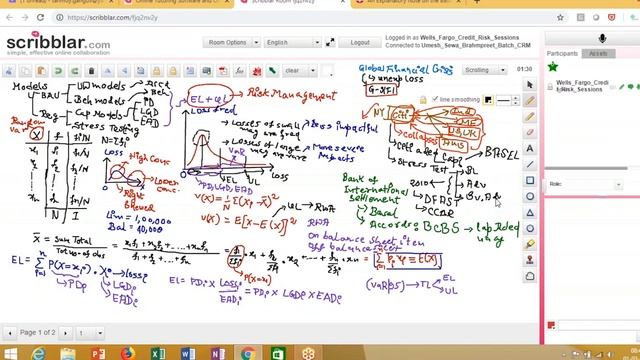Open the page number dropdown
Screen dimensions: 640x360
(89, 333)
